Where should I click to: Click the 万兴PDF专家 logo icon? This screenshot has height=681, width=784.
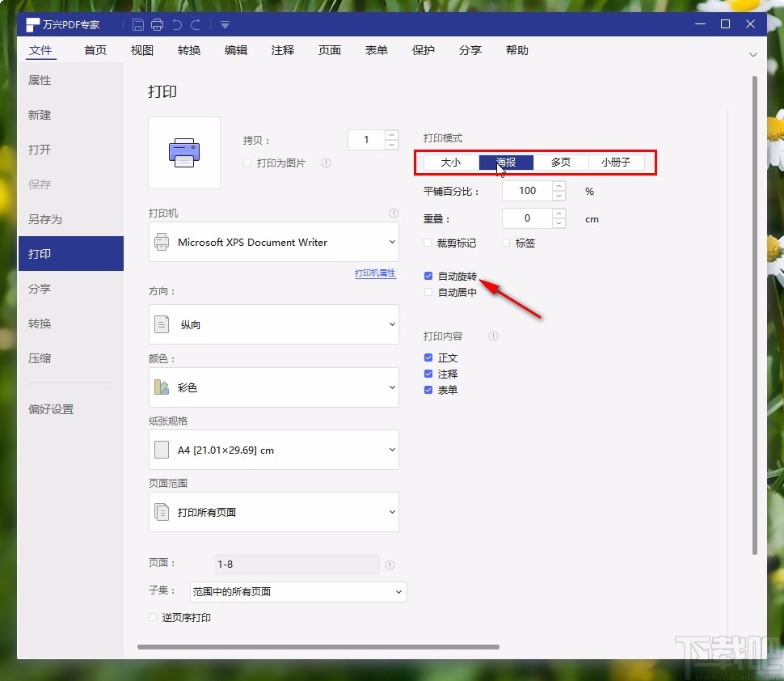(31, 24)
